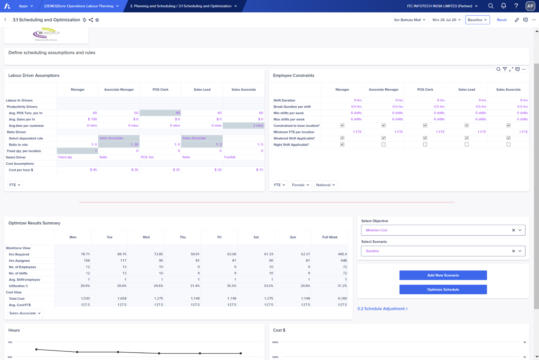Click the share icon beside page title

91,20
